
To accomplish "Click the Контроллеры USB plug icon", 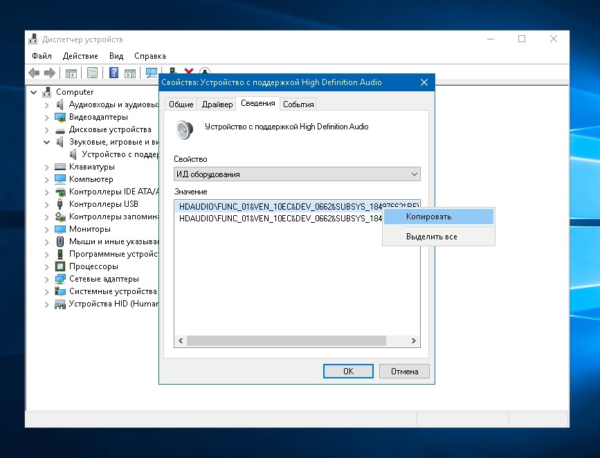I will [60, 204].
